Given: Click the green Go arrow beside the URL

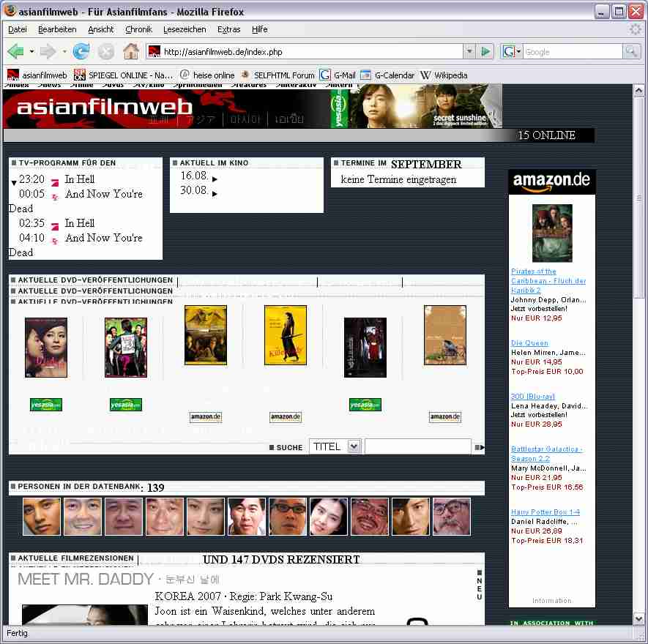Looking at the screenshot, I should coord(485,52).
